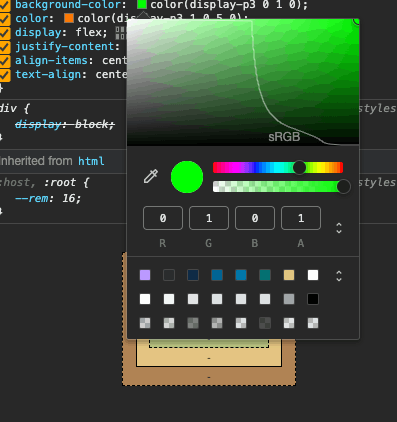Click the text-align property name
Viewport: 397px width, 422px height.
coord(48,74)
